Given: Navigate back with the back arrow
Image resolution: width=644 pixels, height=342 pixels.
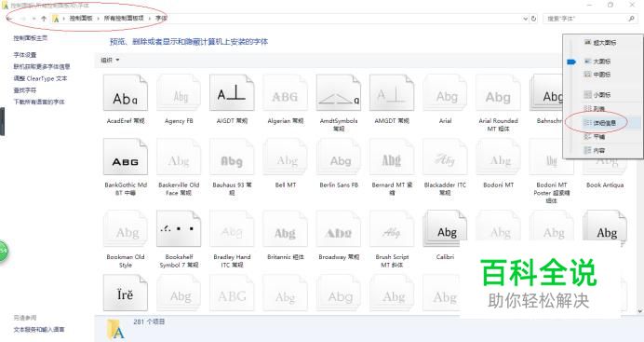Looking at the screenshot, I should point(10,19).
